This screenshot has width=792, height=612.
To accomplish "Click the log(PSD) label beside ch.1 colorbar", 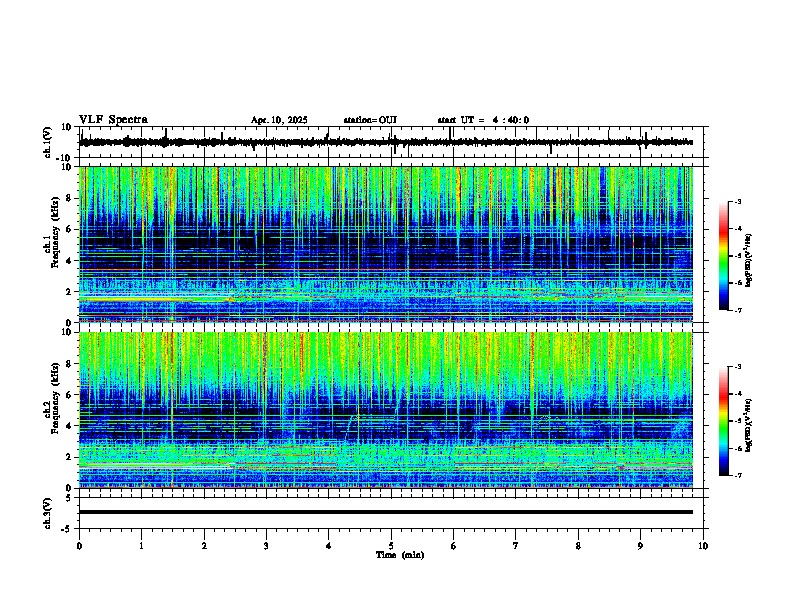I will [x=749, y=261].
